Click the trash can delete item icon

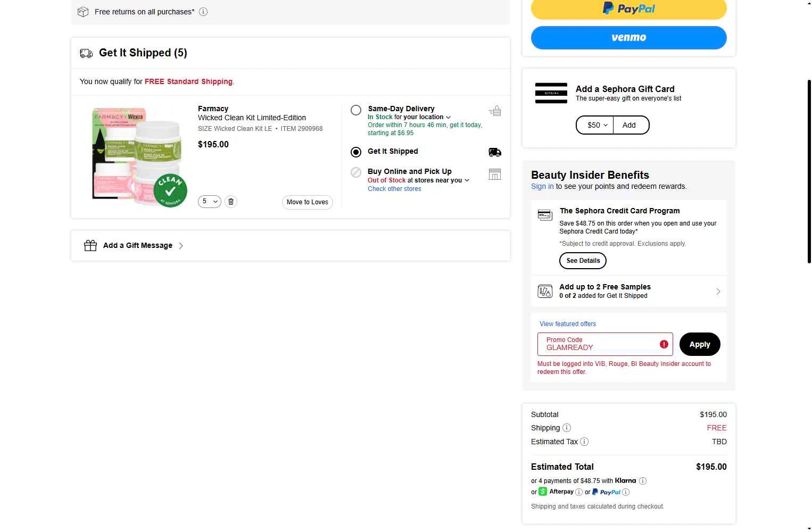click(231, 202)
